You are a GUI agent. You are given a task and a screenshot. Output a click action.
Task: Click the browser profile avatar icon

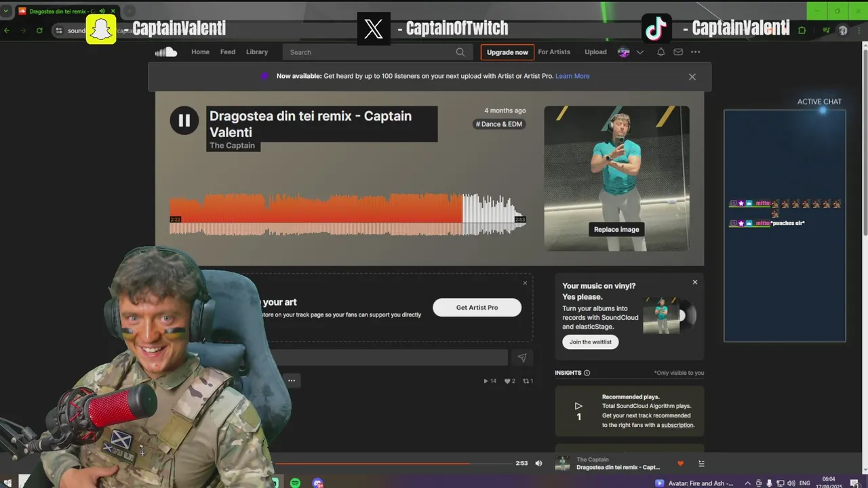[843, 30]
